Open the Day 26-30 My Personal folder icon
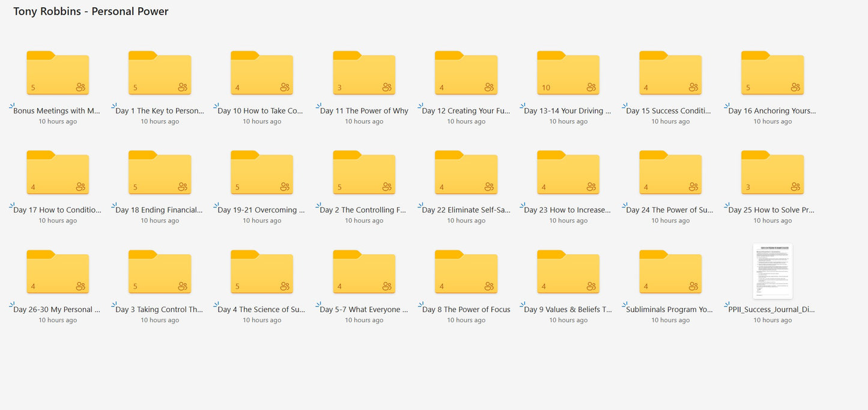 (x=58, y=272)
